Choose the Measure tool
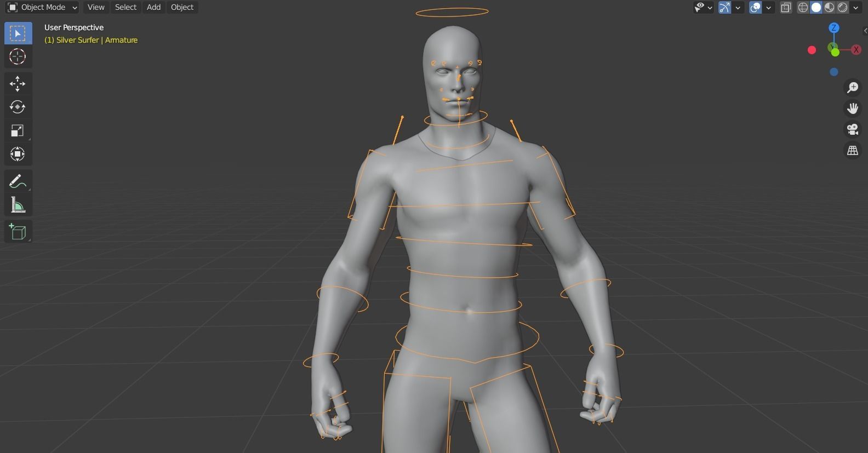 [18, 205]
